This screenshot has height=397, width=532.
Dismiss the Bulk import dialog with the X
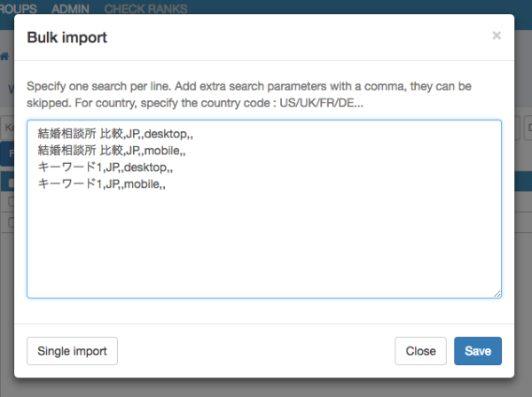[x=497, y=36]
